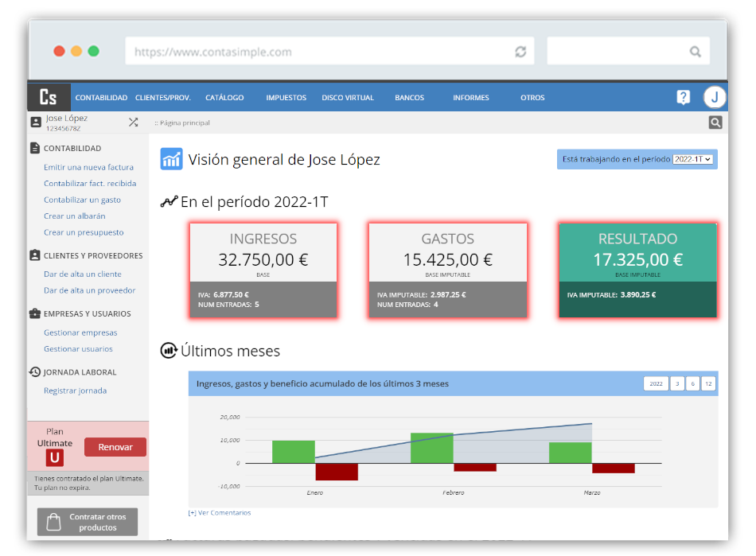This screenshot has width=756, height=556.
Task: Click Gestionar usuarios link
Action: pos(78,349)
